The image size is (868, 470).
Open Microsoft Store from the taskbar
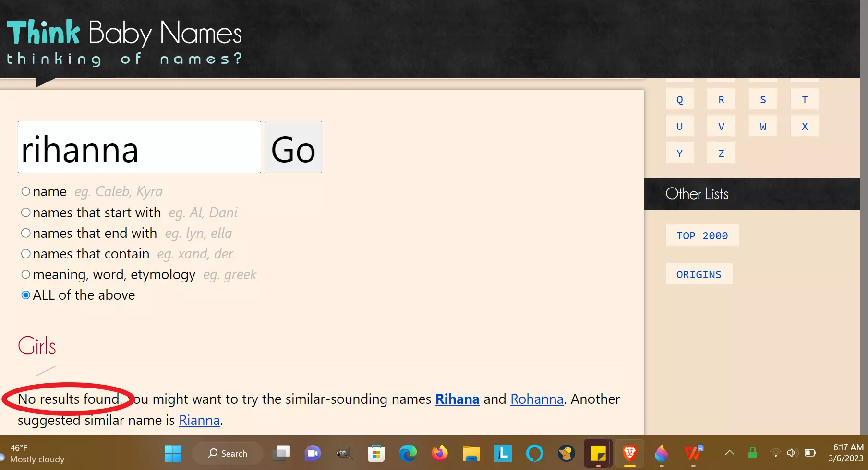point(376,453)
